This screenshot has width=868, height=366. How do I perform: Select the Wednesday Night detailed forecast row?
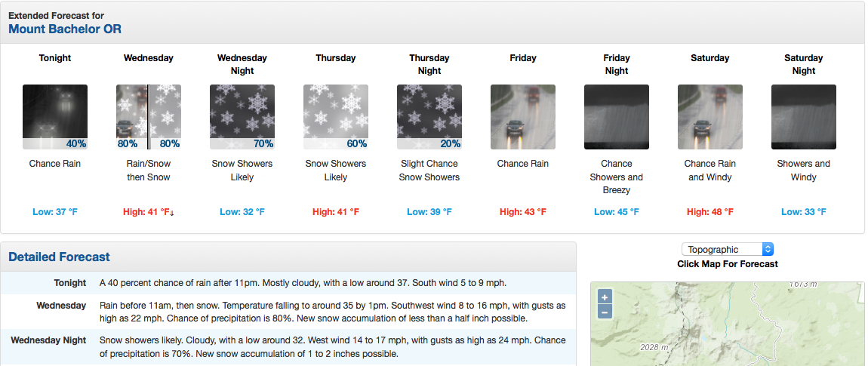tap(288, 346)
